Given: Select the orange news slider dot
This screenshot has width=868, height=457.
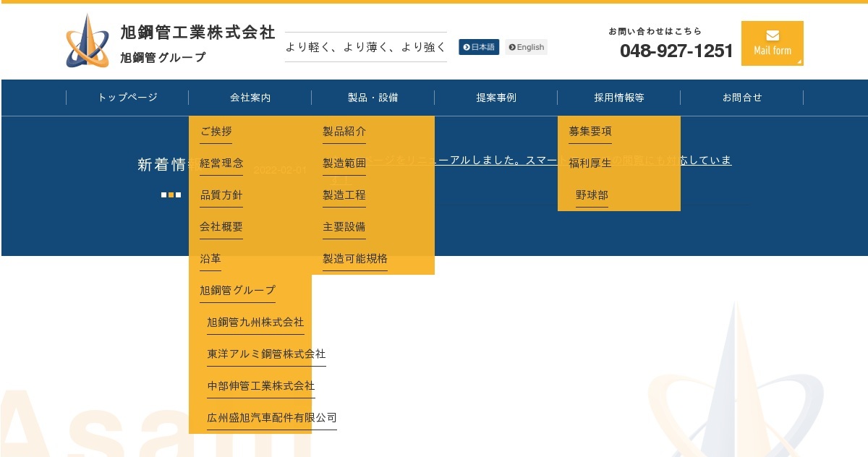Looking at the screenshot, I should click(x=171, y=195).
